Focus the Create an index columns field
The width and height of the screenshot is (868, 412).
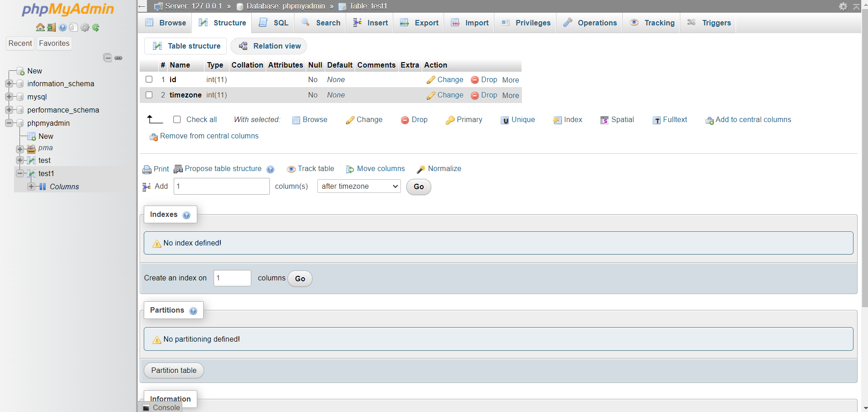[232, 278]
